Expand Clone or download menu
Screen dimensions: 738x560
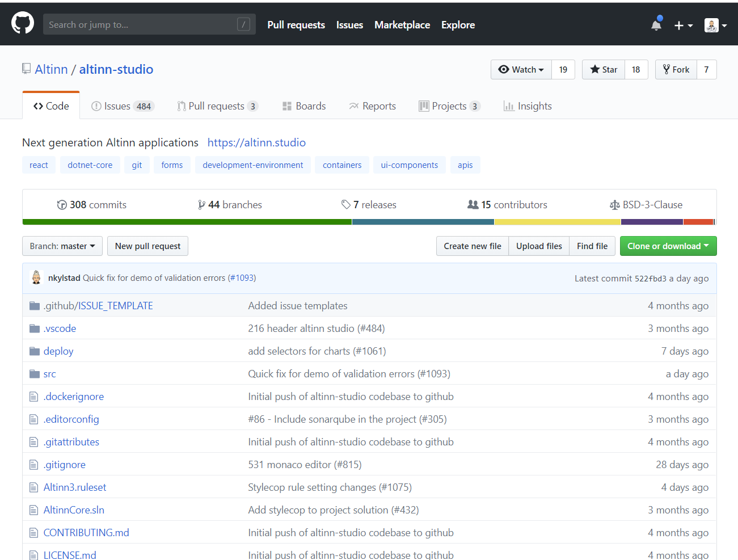668,246
